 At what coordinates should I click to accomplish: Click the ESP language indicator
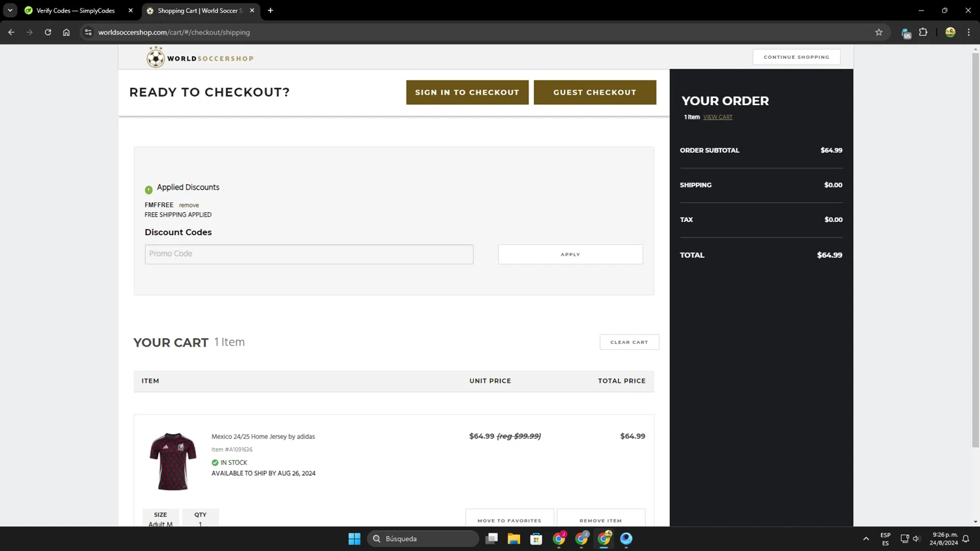(885, 539)
